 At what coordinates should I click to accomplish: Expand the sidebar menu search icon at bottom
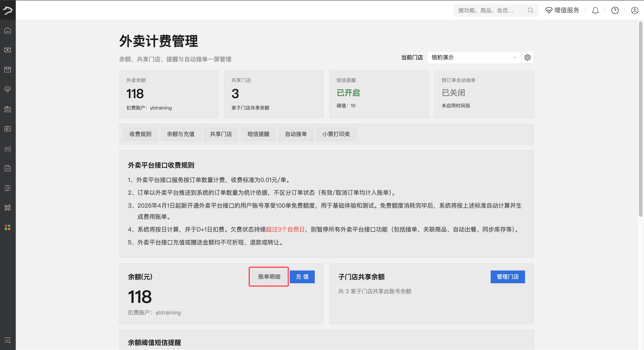tap(7, 341)
